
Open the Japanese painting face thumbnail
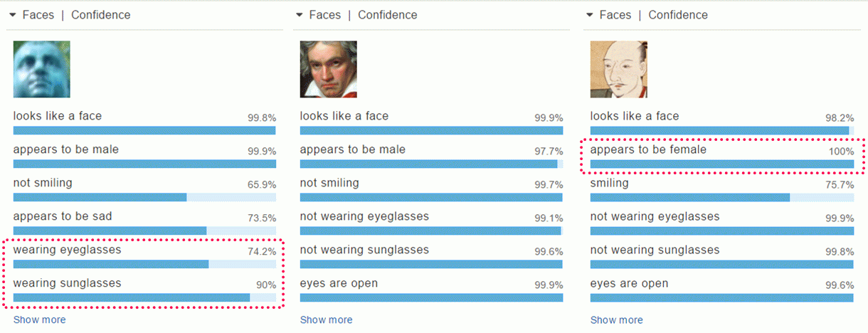click(x=619, y=69)
